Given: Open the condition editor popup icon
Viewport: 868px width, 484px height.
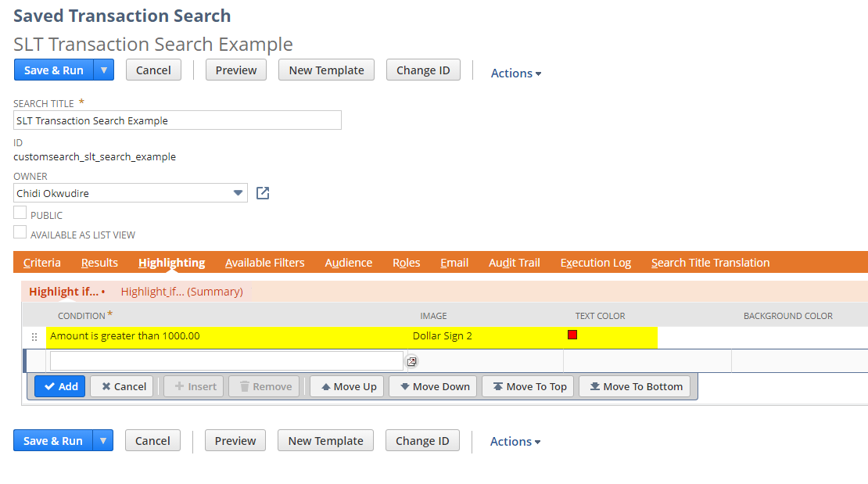Looking at the screenshot, I should click(x=412, y=361).
